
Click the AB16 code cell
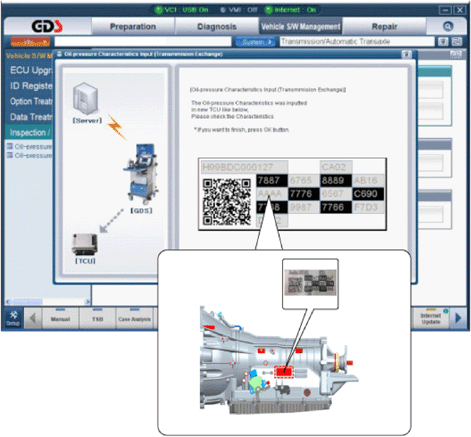[x=368, y=180]
